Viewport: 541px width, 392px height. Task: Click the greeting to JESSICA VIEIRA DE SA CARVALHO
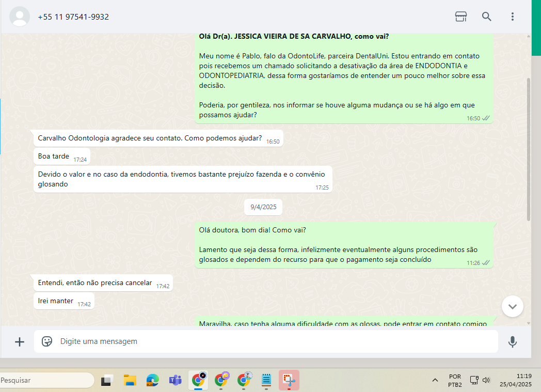point(294,37)
